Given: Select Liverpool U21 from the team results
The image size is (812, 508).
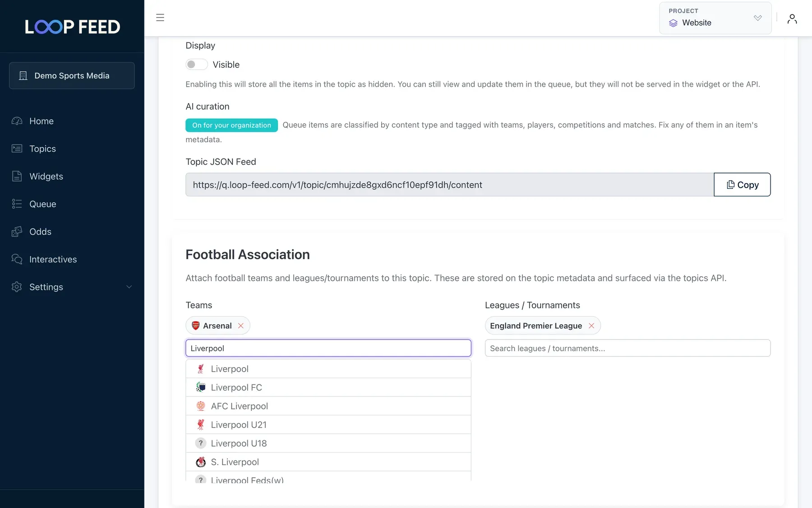Looking at the screenshot, I should point(328,424).
